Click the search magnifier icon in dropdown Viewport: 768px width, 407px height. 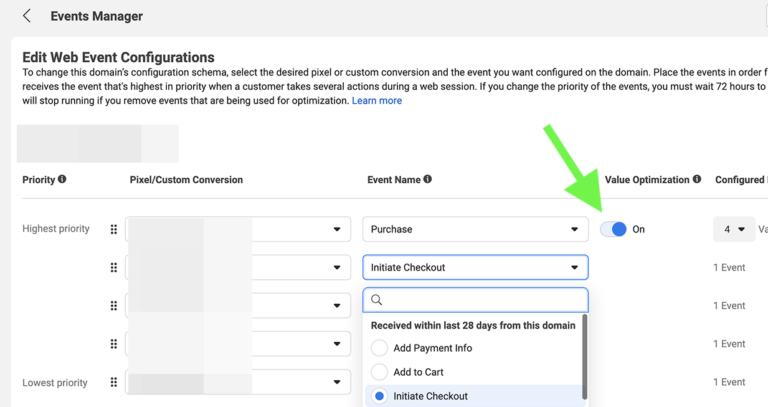[x=377, y=300]
